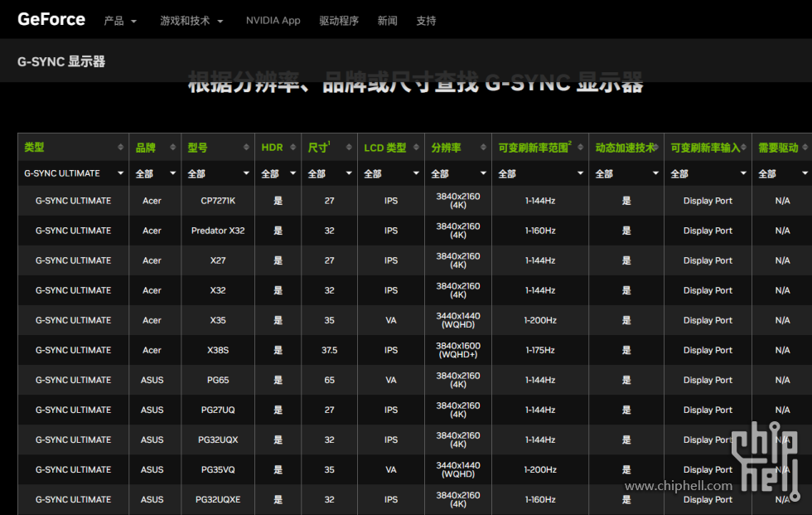
Task: Go to NVIDIA App page
Action: tap(273, 21)
